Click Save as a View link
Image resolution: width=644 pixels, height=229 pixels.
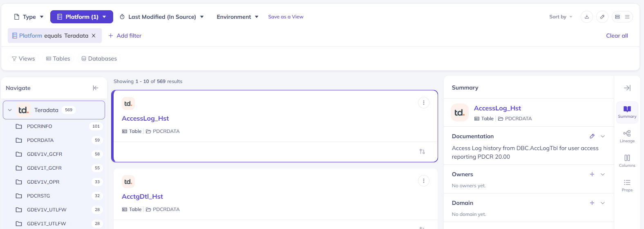point(286,17)
